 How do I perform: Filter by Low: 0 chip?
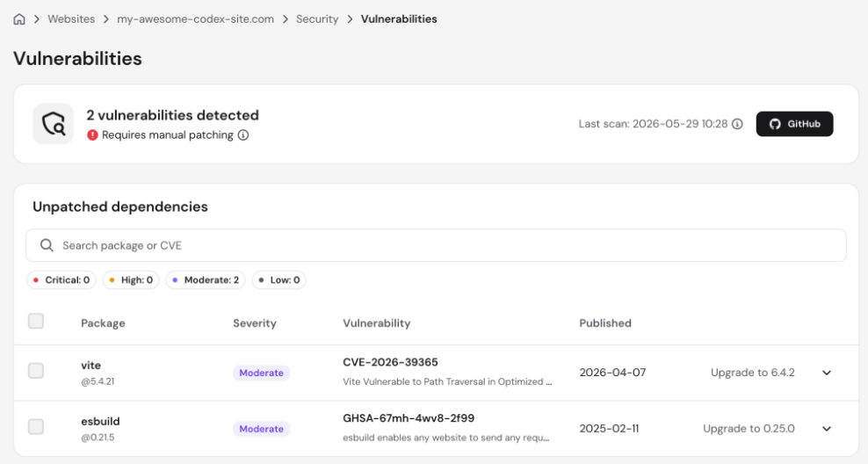(x=279, y=280)
